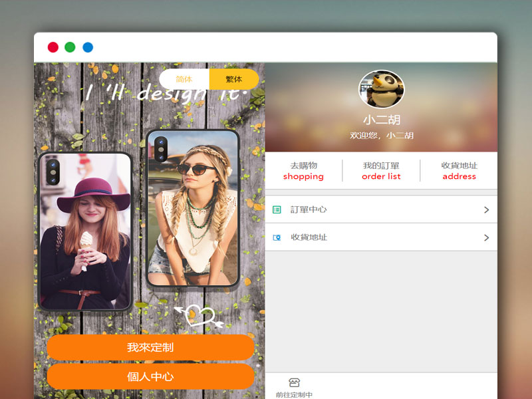
Task: Click the username 小二胡 text
Action: pos(381,120)
